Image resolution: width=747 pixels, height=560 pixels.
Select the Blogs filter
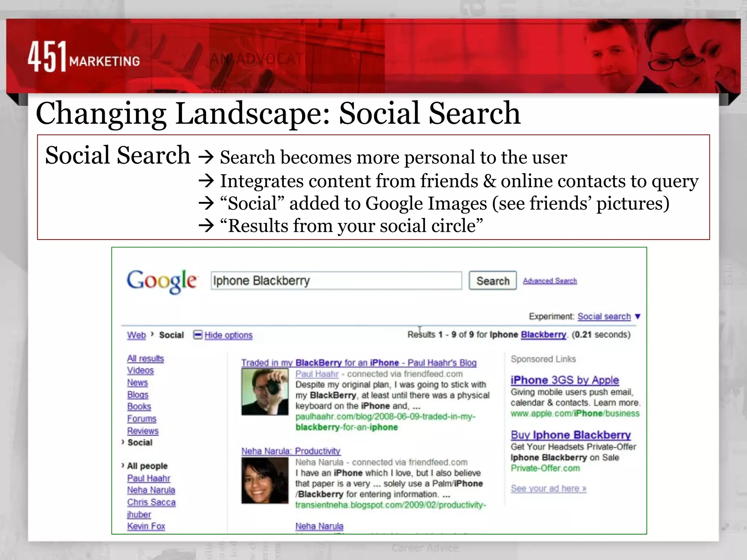point(138,394)
